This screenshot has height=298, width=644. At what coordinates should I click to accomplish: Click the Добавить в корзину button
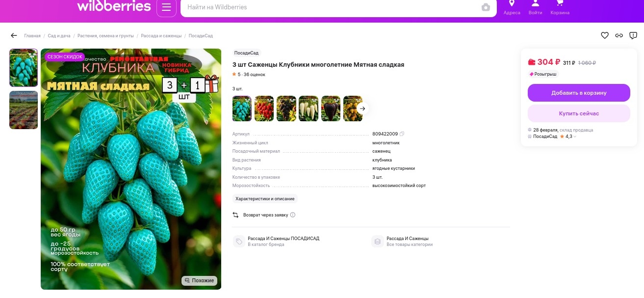(579, 93)
